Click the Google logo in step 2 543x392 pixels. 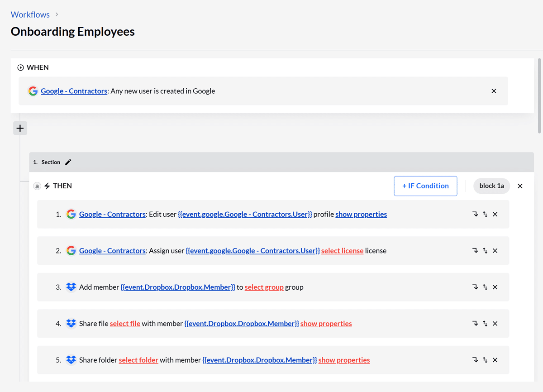(x=71, y=251)
